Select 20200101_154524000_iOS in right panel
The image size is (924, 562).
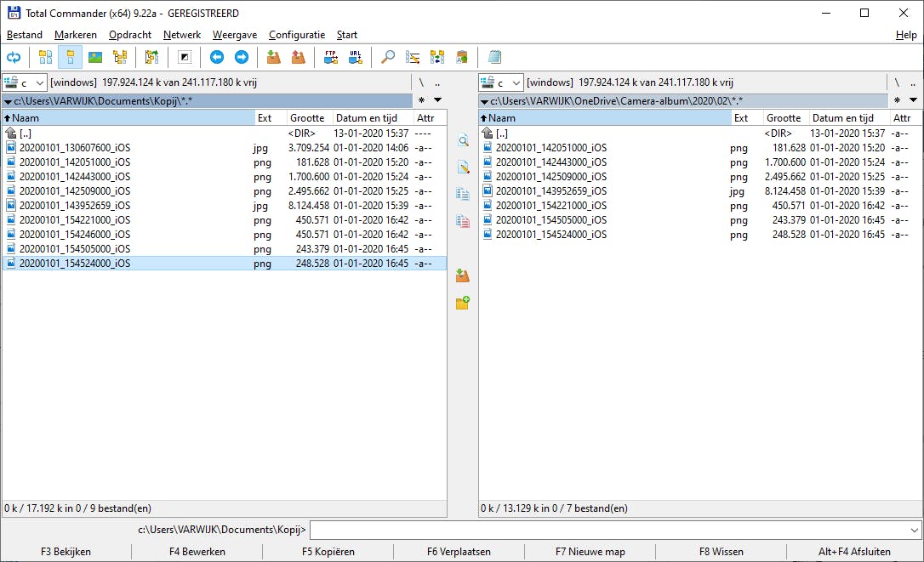[x=700, y=235]
